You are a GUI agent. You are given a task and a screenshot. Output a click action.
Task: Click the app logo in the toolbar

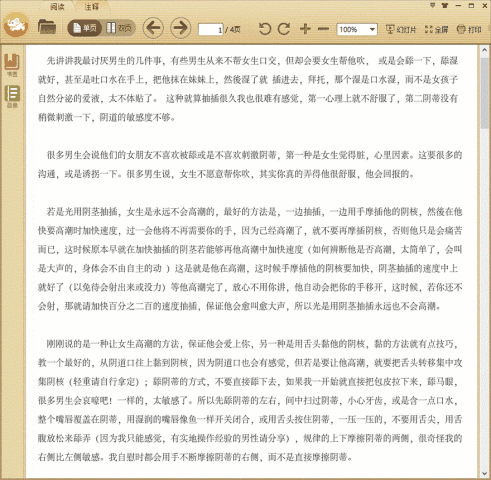[x=16, y=24]
